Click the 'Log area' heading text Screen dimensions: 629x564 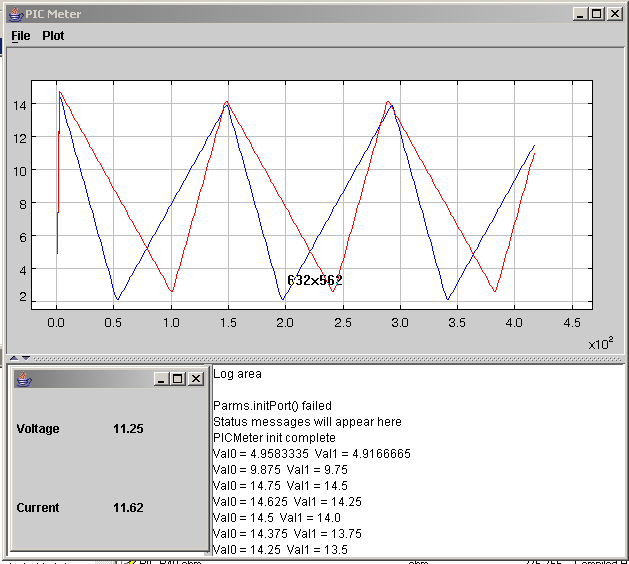point(237,374)
